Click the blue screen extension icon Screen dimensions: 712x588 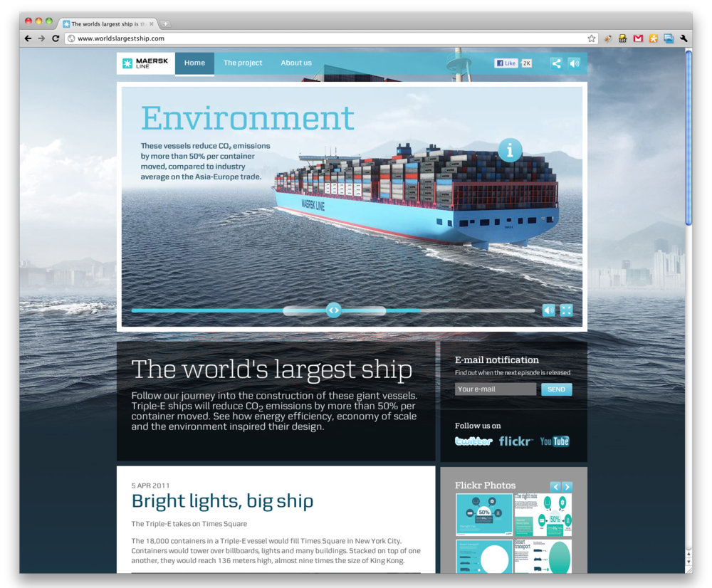pyautogui.click(x=669, y=38)
